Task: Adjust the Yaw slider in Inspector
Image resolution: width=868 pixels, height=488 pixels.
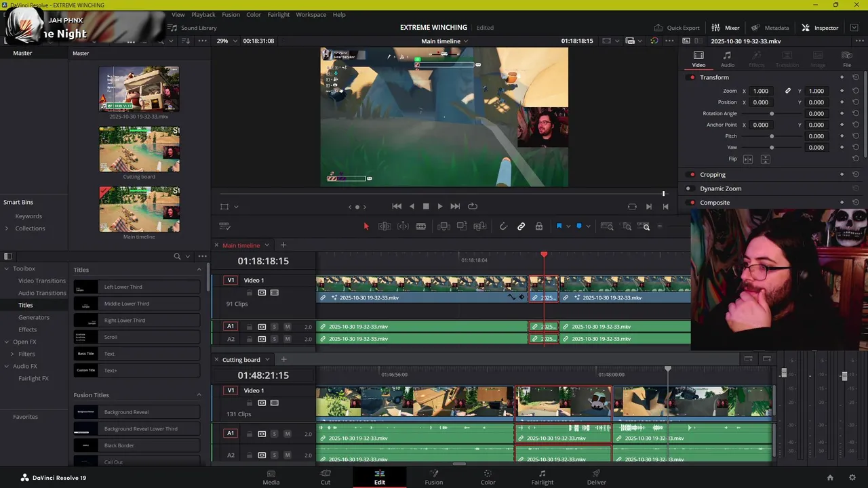Action: point(772,147)
